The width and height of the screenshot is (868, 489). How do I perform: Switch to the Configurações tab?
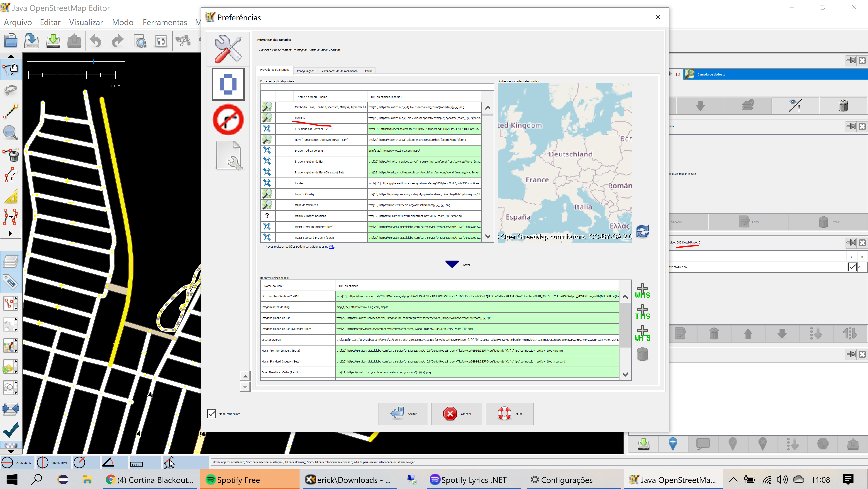(305, 71)
